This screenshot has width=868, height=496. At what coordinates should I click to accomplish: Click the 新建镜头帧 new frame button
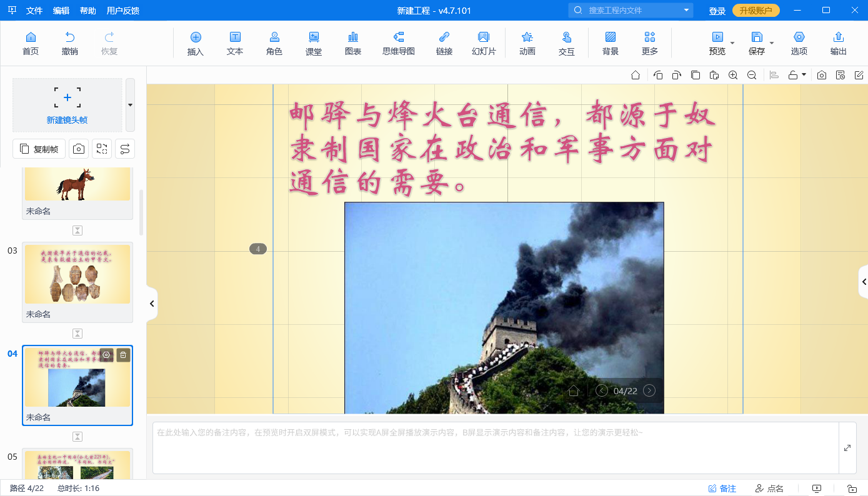pyautogui.click(x=67, y=104)
